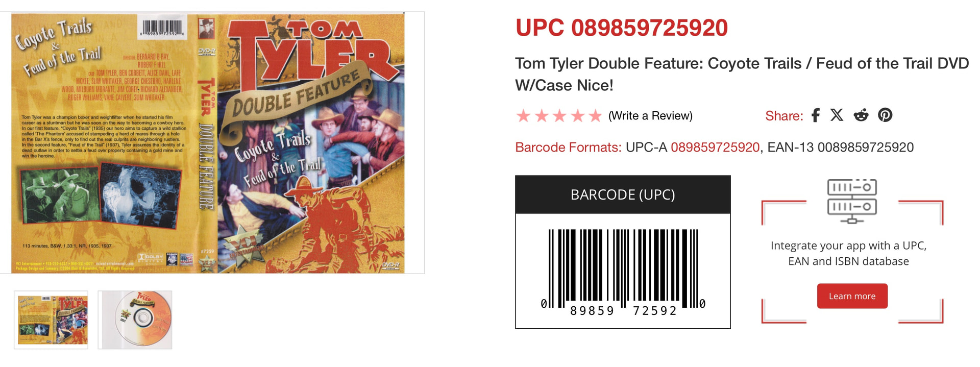
Task: Rate five stars using the last star
Action: tap(595, 116)
